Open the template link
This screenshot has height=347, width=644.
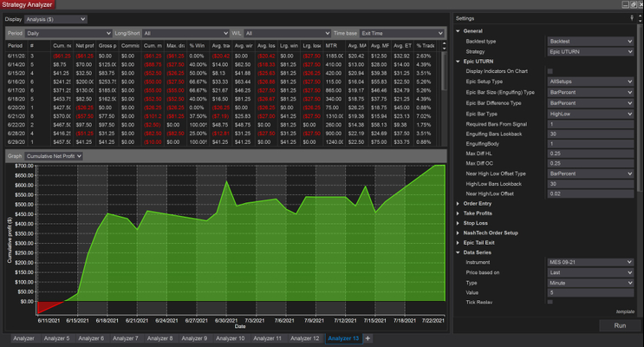pyautogui.click(x=624, y=311)
